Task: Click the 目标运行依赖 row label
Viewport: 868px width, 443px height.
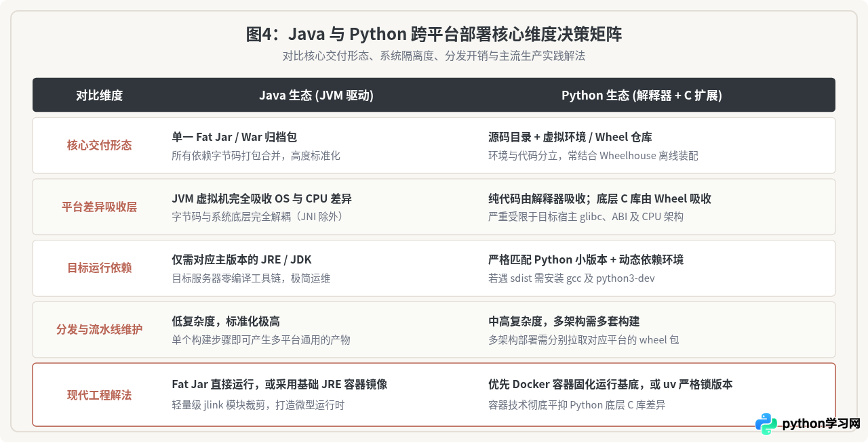Action: (99, 268)
